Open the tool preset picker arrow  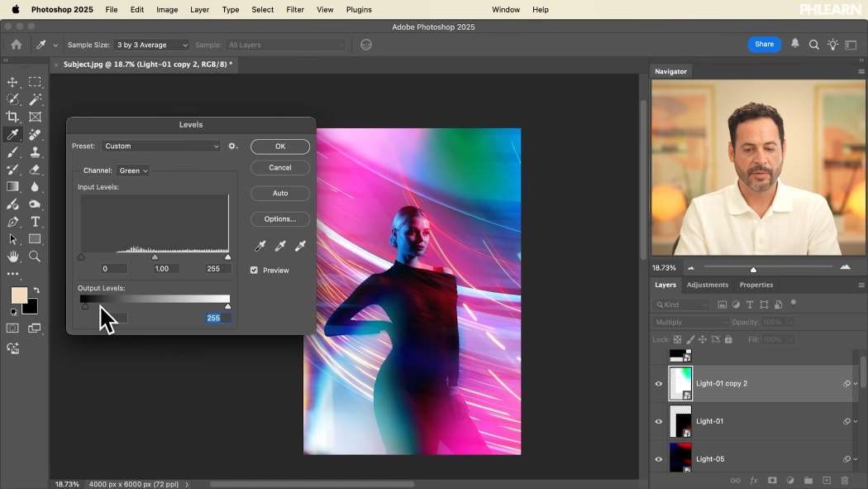pyautogui.click(x=55, y=45)
